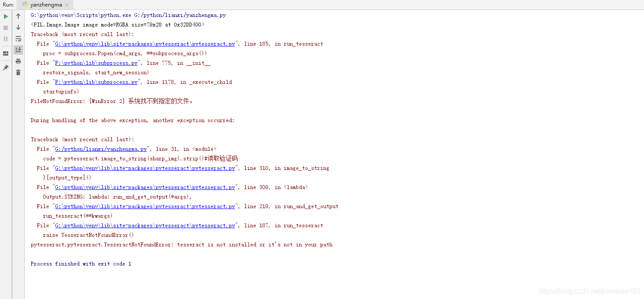Close the yanzhengma run tab
The height and width of the screenshot is (299, 644).
[x=67, y=5]
